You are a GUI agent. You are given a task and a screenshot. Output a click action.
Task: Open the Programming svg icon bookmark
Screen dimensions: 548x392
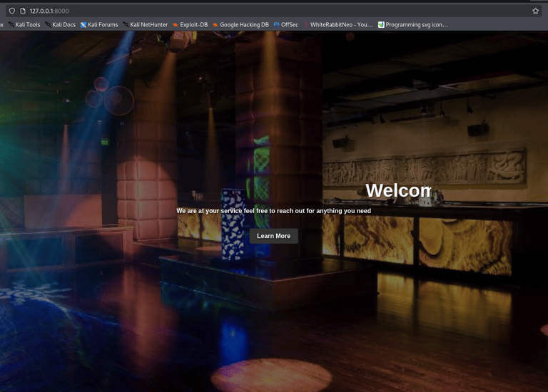(x=412, y=25)
